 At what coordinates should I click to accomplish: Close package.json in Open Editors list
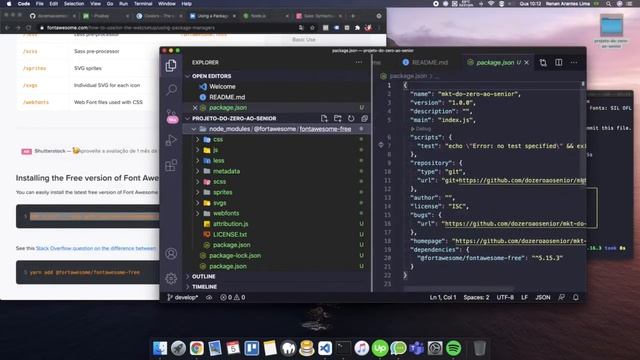tap(195, 108)
